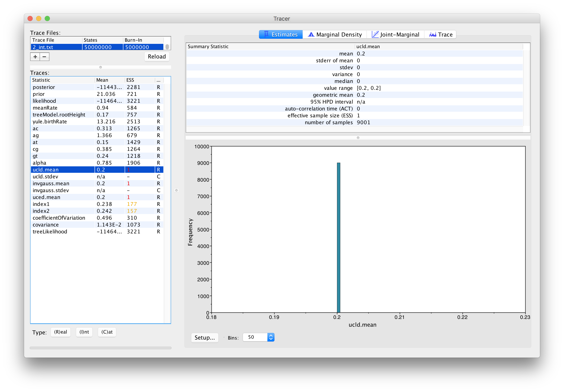
Task: Open the histogram Setup dialog
Action: coord(205,337)
